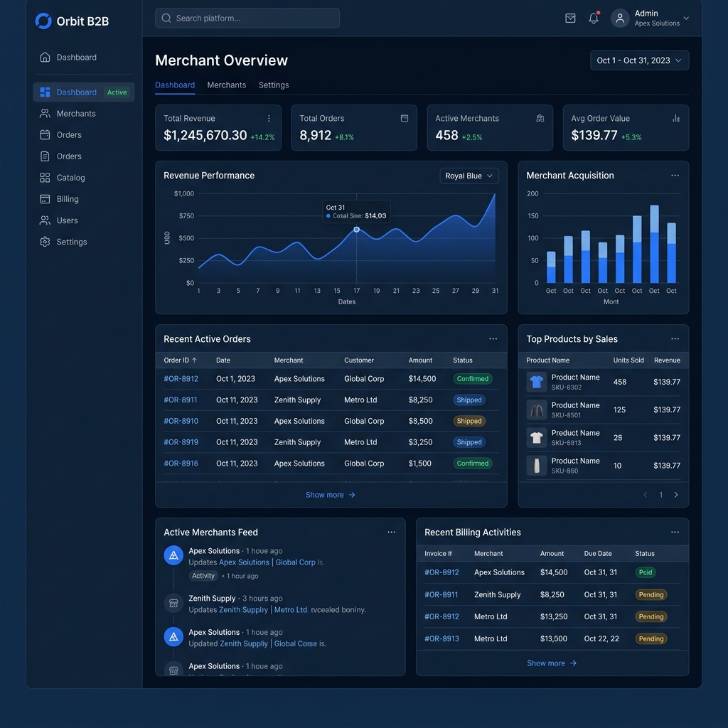Click the Admin user avatar
728x728 pixels.
point(620,18)
